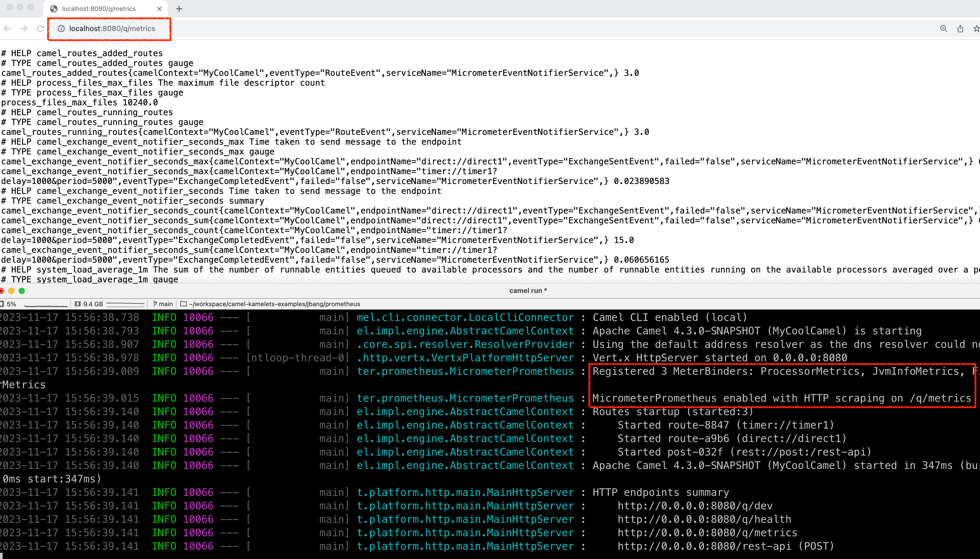Screen dimensions: 980x559
Task: Click the prometheus workspace path text
Action: (275, 304)
